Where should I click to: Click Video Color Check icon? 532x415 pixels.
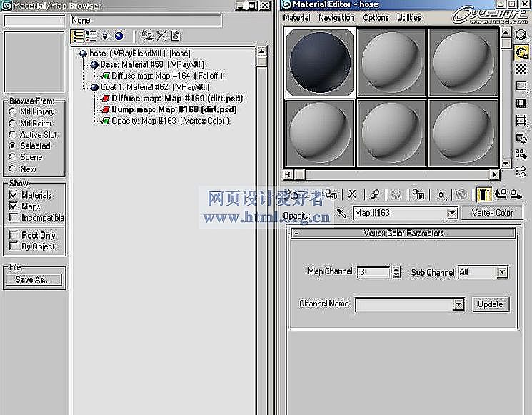tap(521, 103)
